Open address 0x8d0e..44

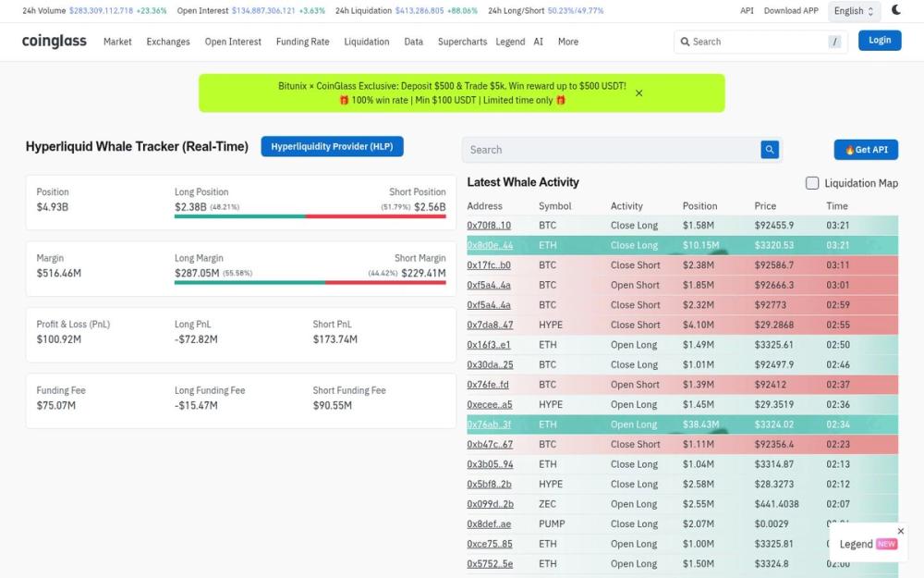(490, 245)
